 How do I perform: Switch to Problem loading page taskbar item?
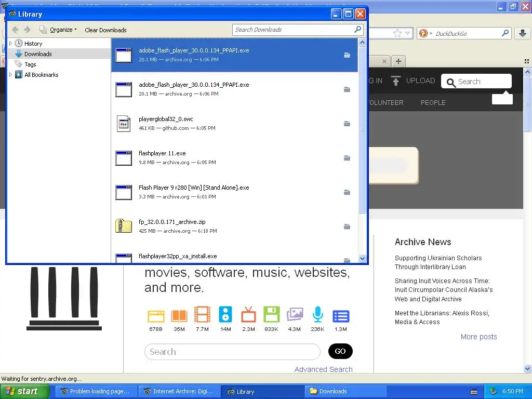pyautogui.click(x=96, y=391)
